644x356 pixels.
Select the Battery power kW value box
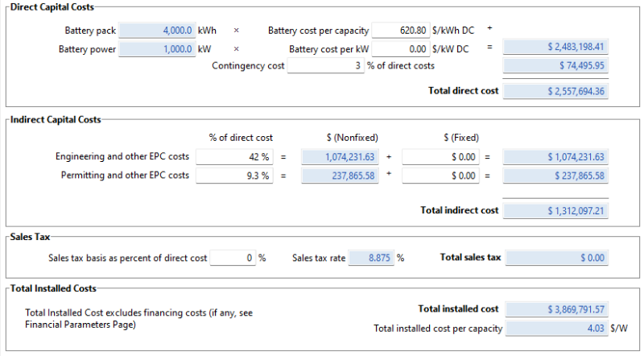pyautogui.click(x=156, y=48)
